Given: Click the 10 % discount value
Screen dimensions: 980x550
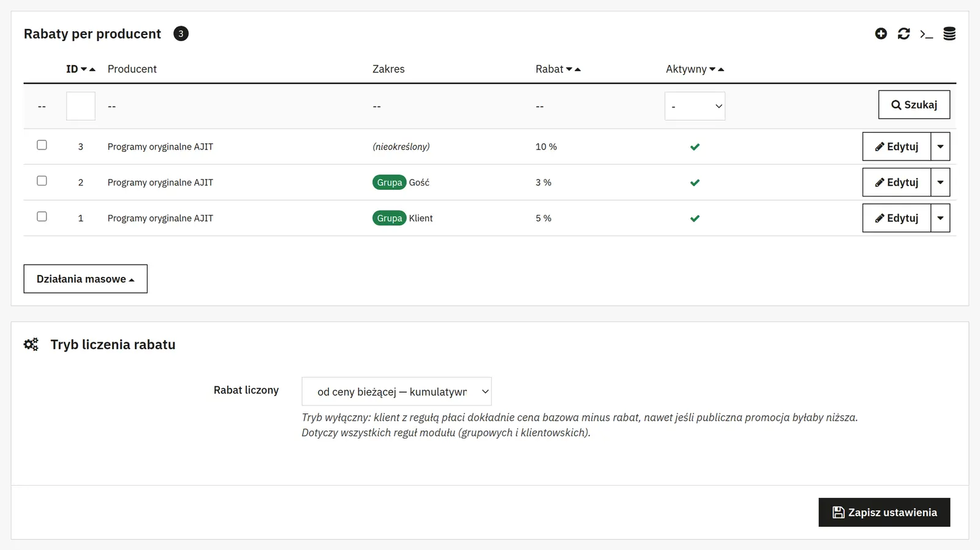Looking at the screenshot, I should pyautogui.click(x=546, y=147).
